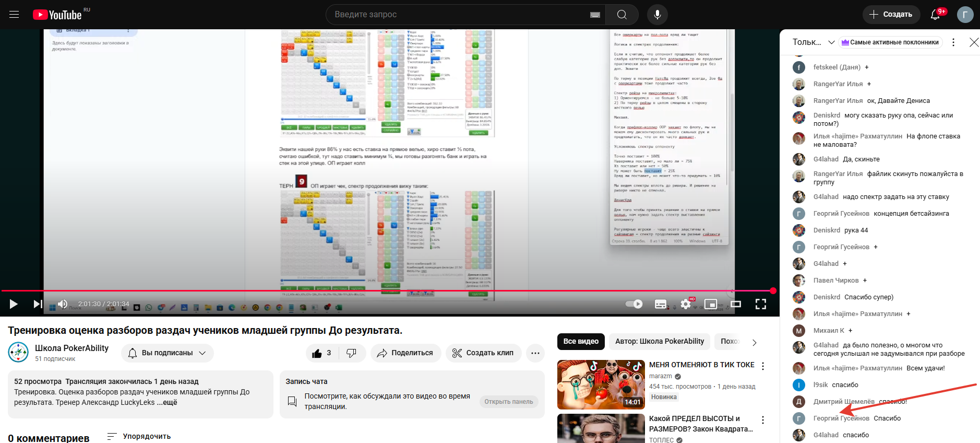Open marazm channel link
Screen dimensions: 980x443
click(661, 376)
